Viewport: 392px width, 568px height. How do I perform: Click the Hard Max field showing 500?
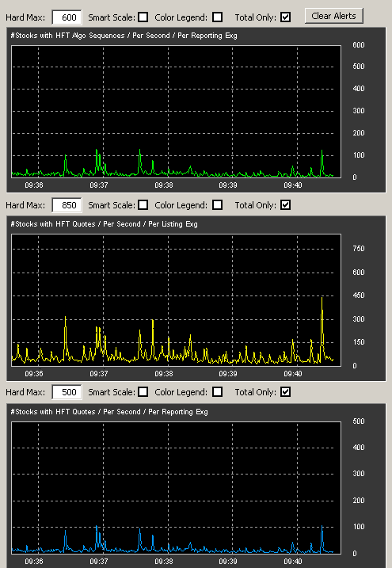coord(67,392)
